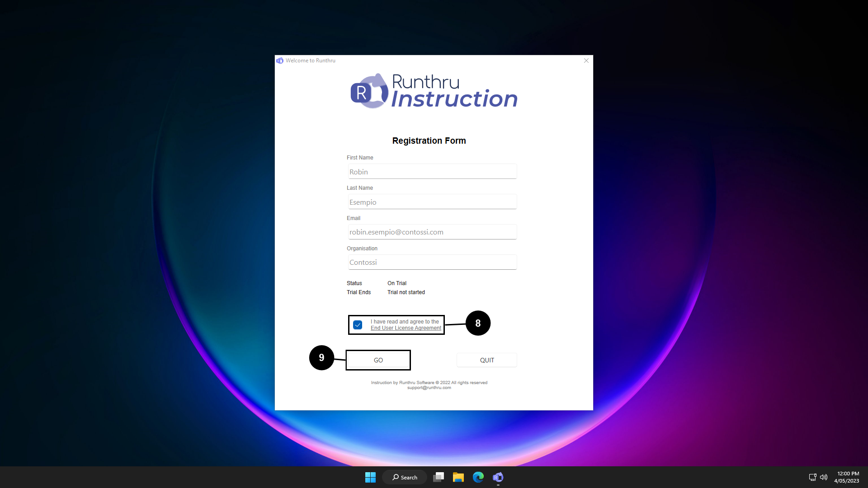Open the taskbar Search box
868x488 pixels.
[405, 477]
